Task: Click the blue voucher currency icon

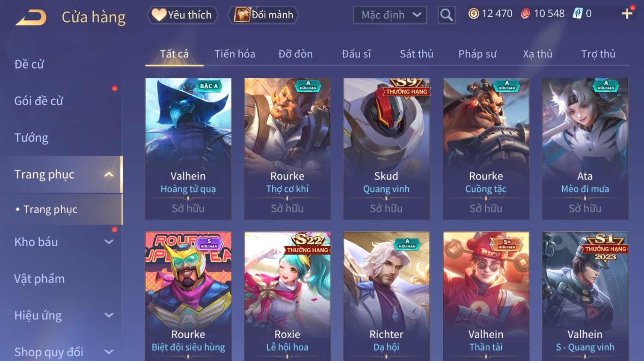Action: click(x=578, y=14)
